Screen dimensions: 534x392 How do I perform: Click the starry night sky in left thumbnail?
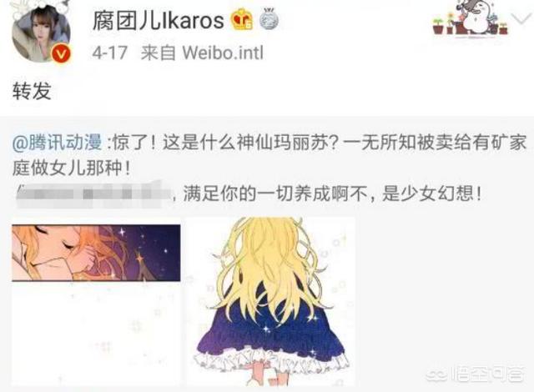point(147,253)
